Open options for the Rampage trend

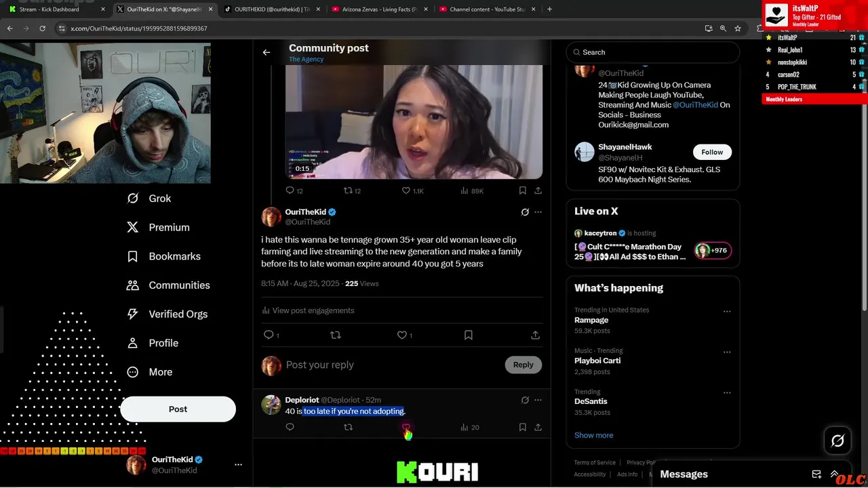727,312
